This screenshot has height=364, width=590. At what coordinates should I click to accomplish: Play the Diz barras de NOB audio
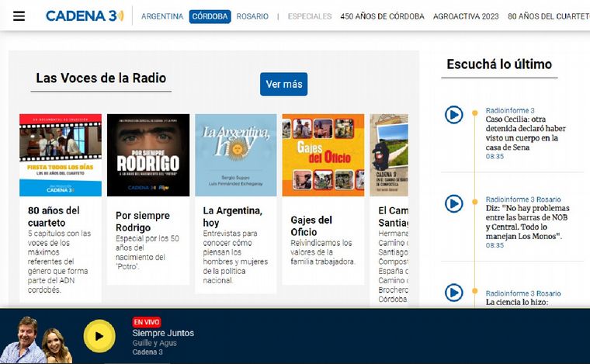pyautogui.click(x=454, y=203)
